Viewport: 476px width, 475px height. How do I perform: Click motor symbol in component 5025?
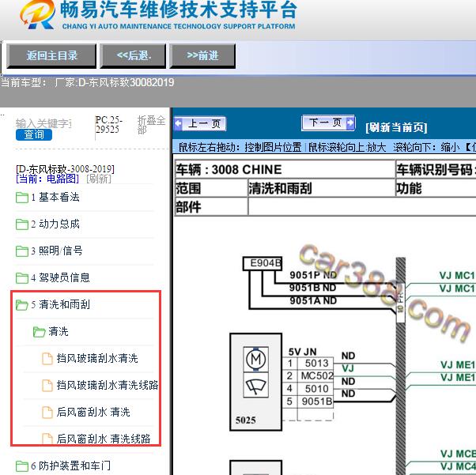point(256,360)
